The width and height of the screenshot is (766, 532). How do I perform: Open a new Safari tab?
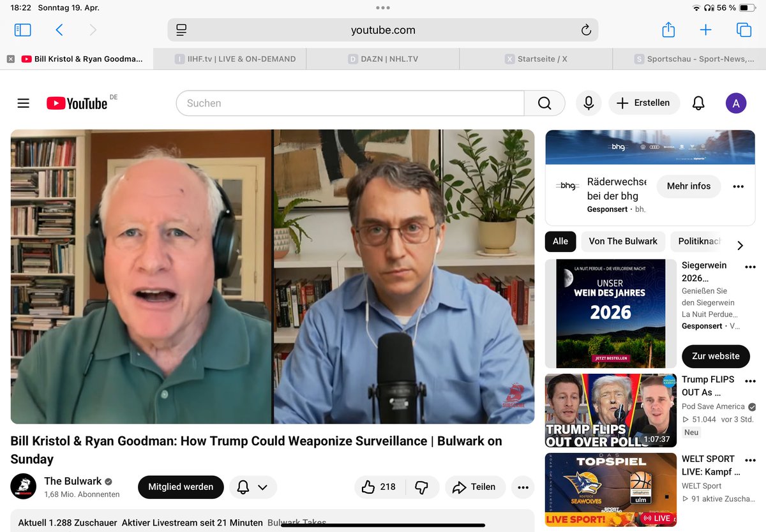pyautogui.click(x=705, y=30)
